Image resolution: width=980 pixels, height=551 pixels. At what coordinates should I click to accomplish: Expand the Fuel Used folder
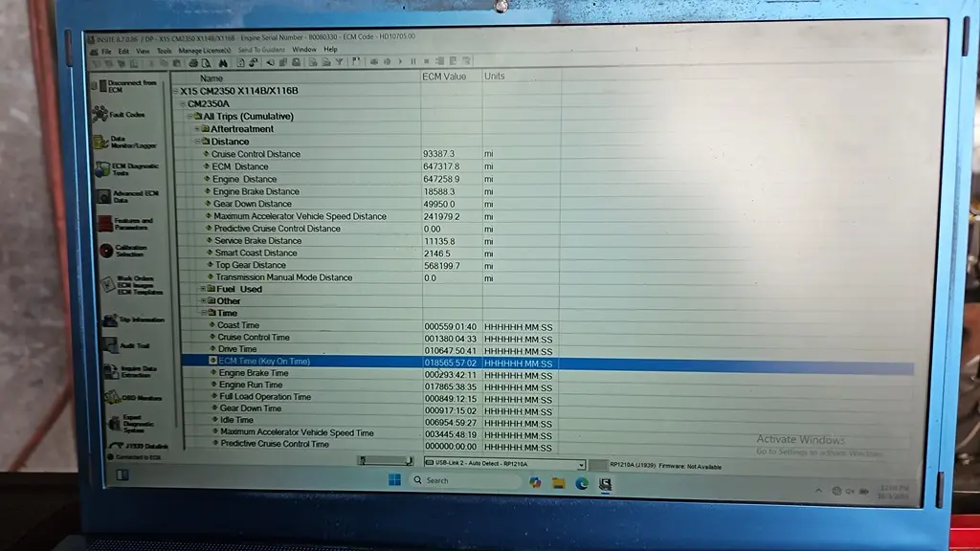(x=202, y=289)
